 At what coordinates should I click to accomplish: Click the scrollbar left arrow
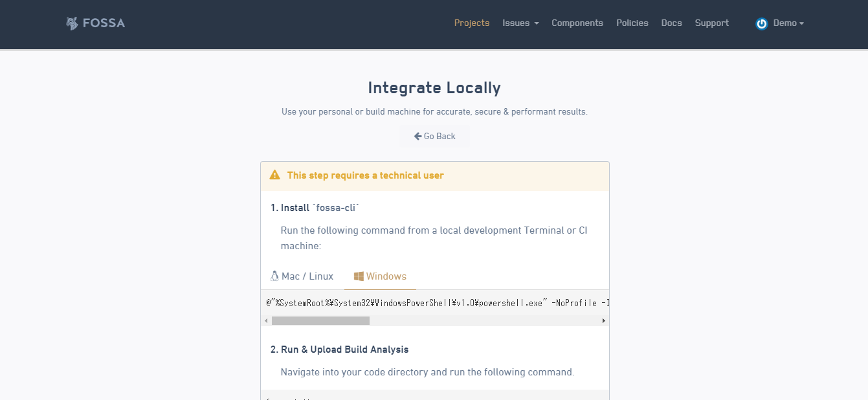point(266,320)
